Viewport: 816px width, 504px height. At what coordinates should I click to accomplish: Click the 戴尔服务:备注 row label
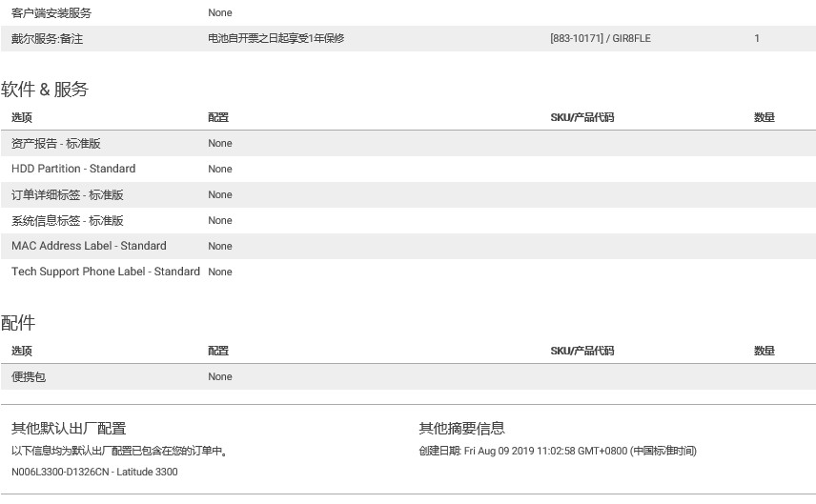(48, 39)
